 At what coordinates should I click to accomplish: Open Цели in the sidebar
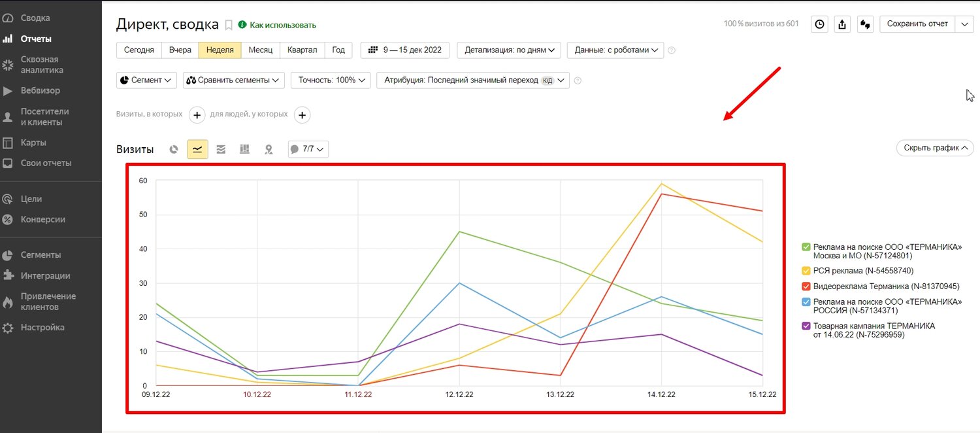(31, 199)
